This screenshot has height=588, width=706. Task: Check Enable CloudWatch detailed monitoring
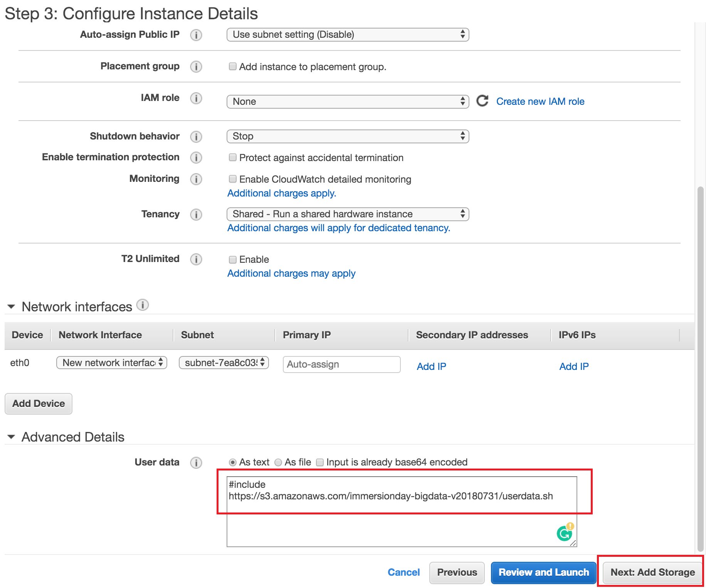coord(232,179)
